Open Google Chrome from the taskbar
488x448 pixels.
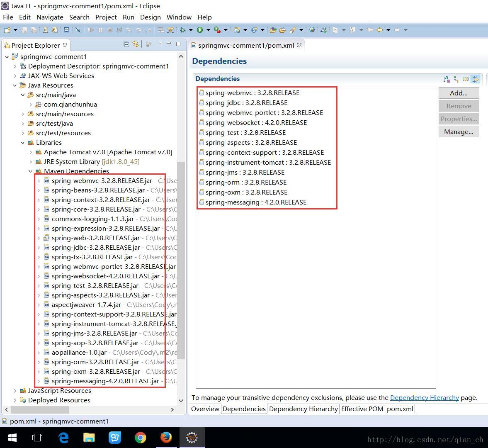point(141,438)
